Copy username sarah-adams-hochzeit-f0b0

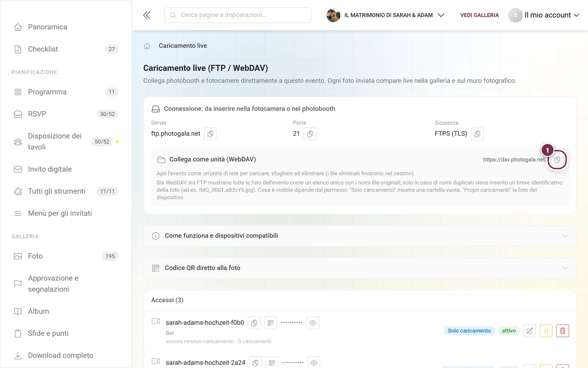coord(254,323)
